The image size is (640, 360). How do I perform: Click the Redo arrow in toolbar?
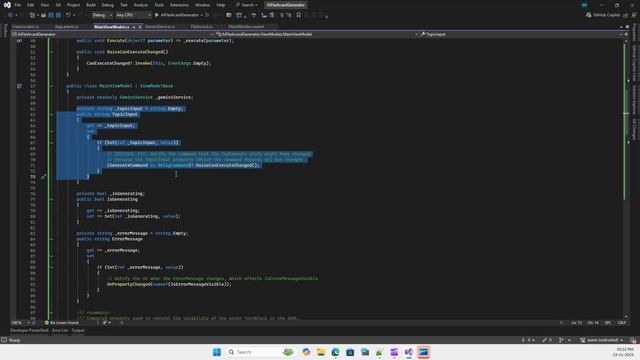click(x=80, y=15)
